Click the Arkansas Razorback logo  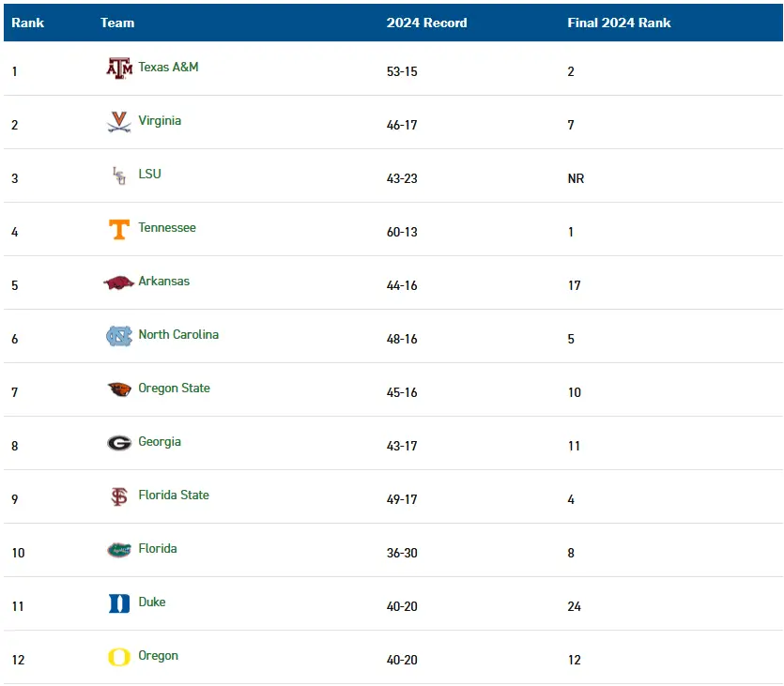(119, 282)
